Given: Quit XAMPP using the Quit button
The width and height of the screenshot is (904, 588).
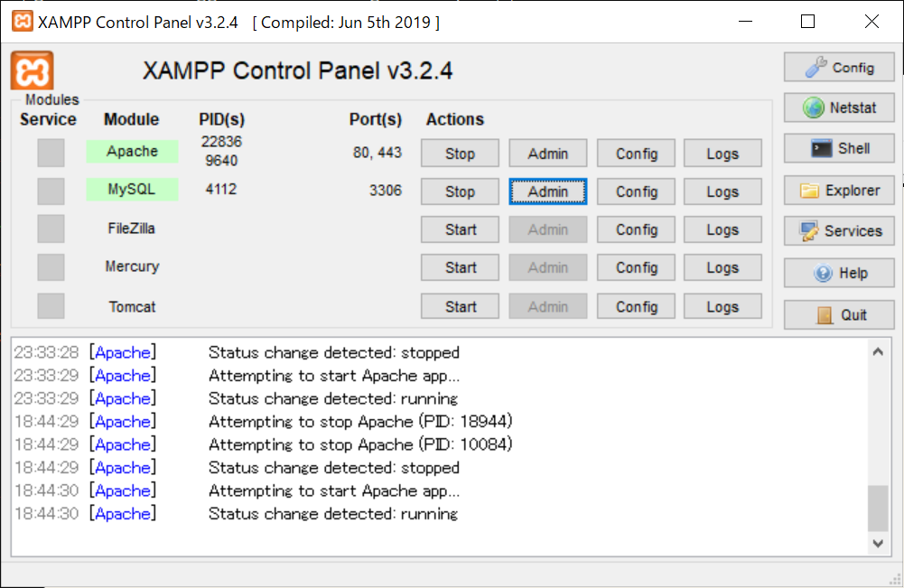Looking at the screenshot, I should coord(839,314).
